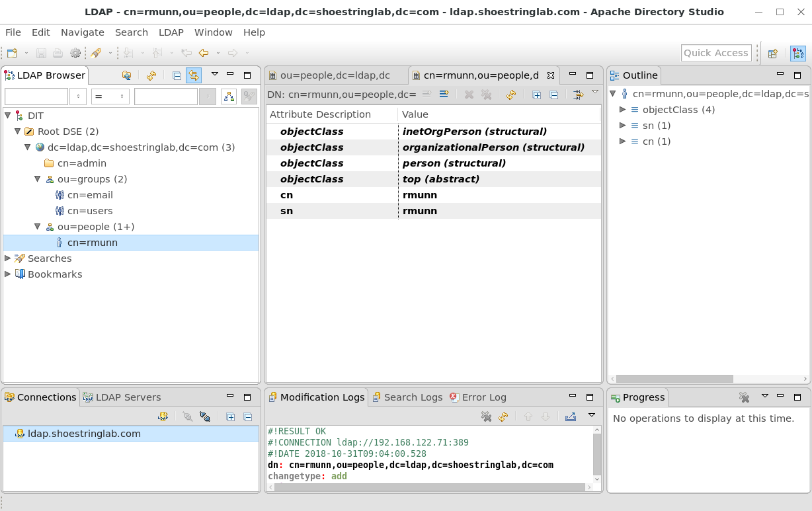Viewport: 812px width, 511px height.
Task: Click New Connection icon in Connections panel
Action: coord(163,416)
